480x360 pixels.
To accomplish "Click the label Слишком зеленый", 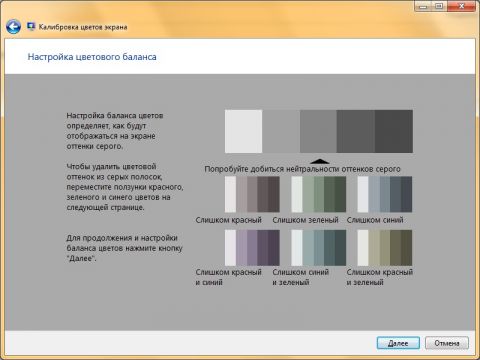I will pos(305,220).
